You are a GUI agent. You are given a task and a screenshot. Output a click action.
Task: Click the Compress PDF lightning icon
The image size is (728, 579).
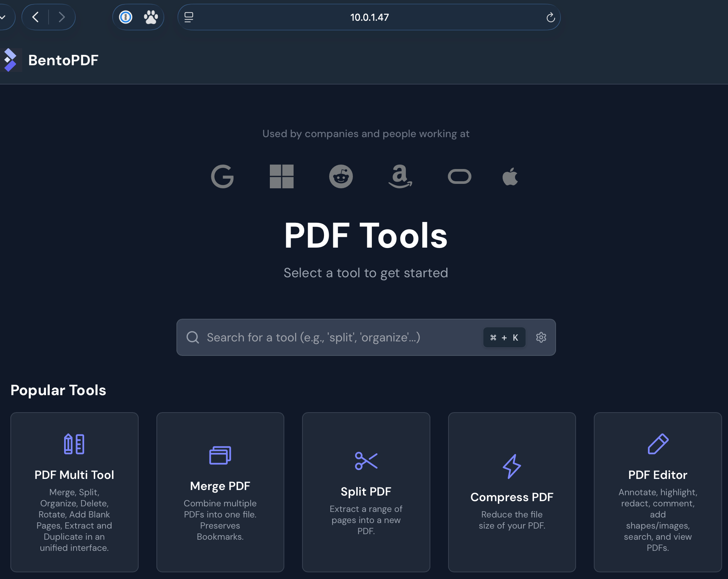tap(512, 466)
